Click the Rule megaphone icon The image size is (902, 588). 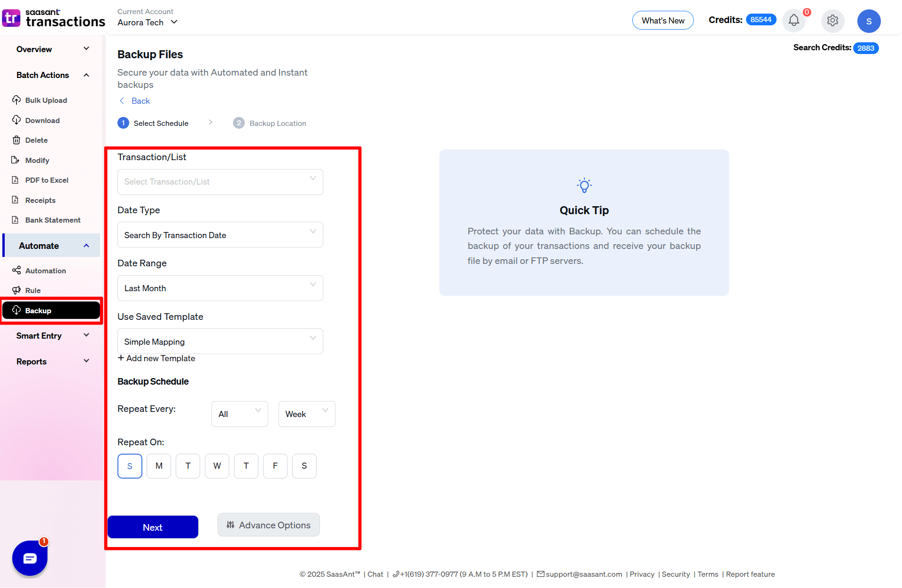coord(16,290)
